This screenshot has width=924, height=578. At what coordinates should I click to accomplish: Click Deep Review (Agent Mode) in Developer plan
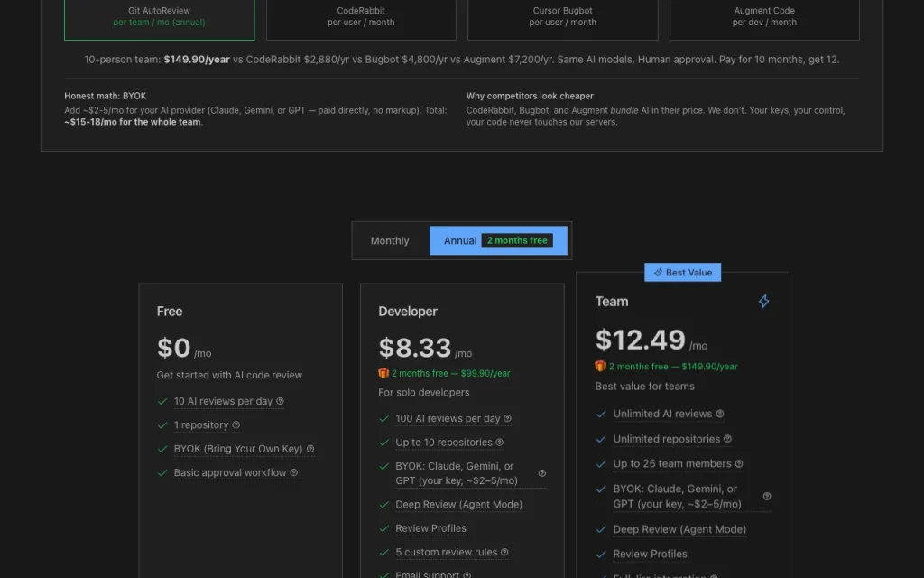[x=459, y=504]
